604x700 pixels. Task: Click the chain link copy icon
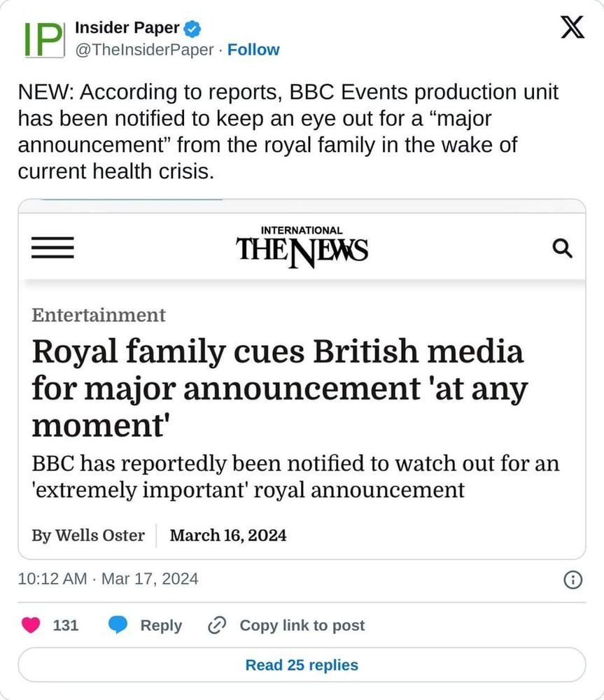216,625
